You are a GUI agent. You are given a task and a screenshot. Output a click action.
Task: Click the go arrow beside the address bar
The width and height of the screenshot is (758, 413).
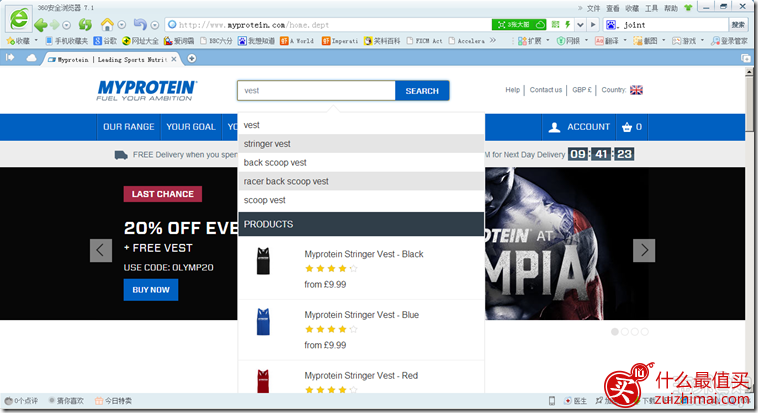pos(593,25)
